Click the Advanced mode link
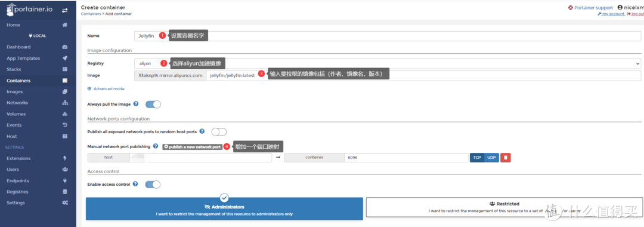 pyautogui.click(x=109, y=89)
